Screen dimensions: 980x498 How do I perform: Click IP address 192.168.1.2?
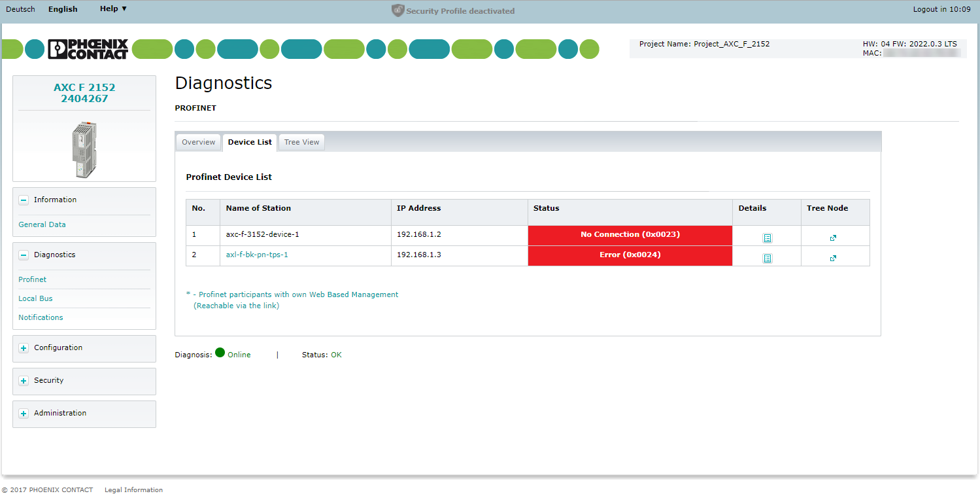(x=419, y=234)
